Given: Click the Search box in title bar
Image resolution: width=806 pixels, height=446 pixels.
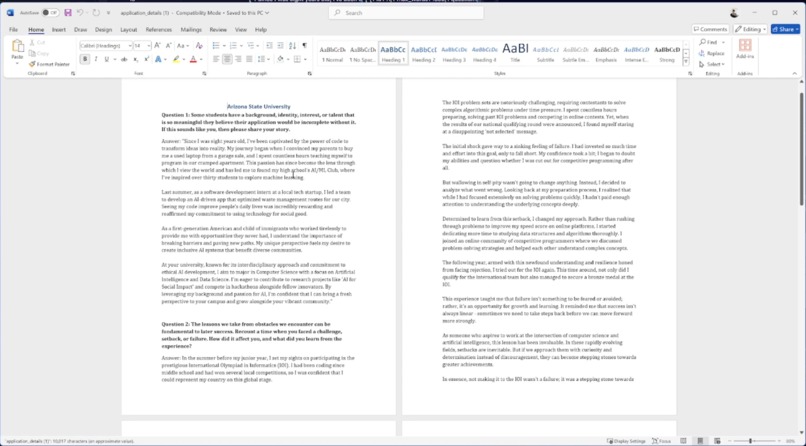Looking at the screenshot, I should coord(406,13).
